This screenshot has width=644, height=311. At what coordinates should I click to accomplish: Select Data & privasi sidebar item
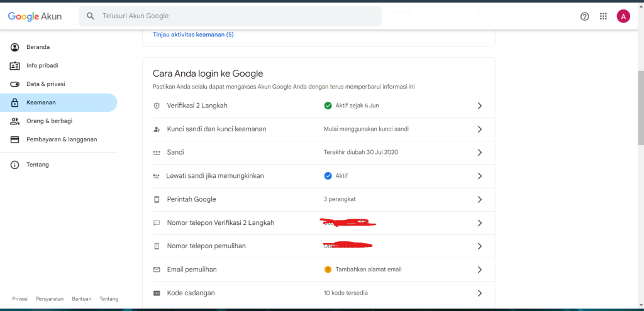pyautogui.click(x=45, y=84)
